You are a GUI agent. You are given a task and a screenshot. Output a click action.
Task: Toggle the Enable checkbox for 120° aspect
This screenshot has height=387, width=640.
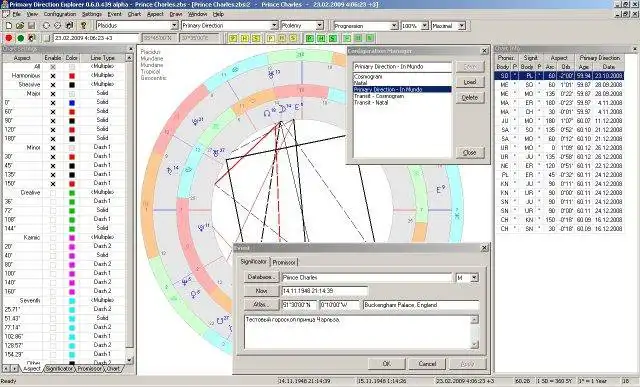pos(53,129)
